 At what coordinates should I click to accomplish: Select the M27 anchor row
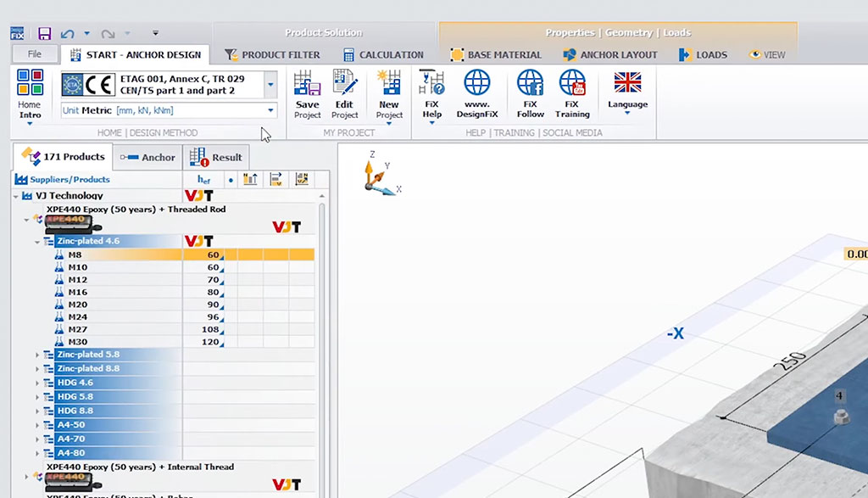[x=184, y=330]
